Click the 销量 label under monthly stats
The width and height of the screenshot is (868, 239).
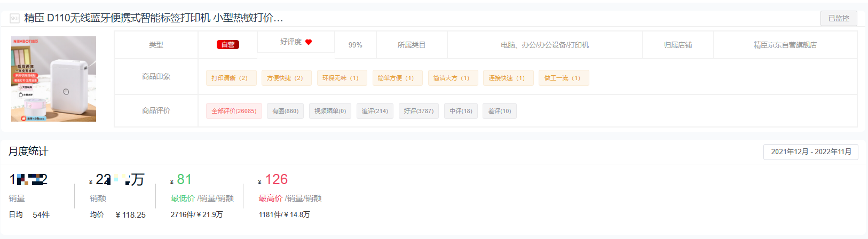pyautogui.click(x=17, y=198)
